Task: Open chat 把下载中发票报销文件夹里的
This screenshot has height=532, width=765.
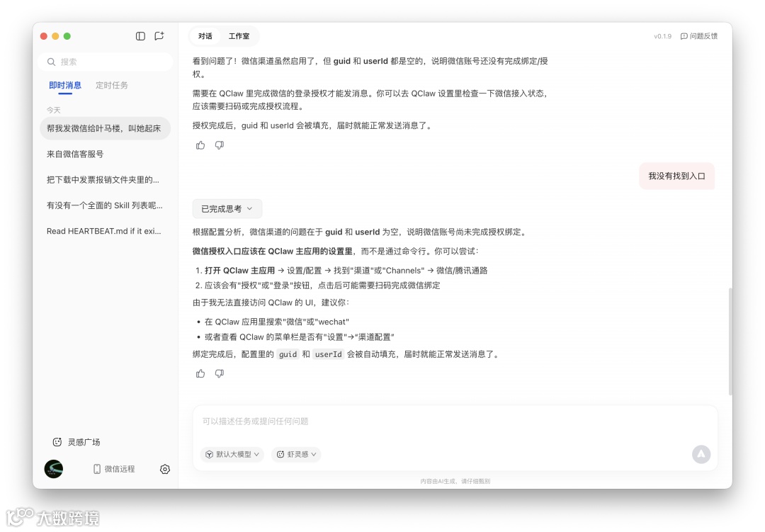Action: tap(105, 180)
